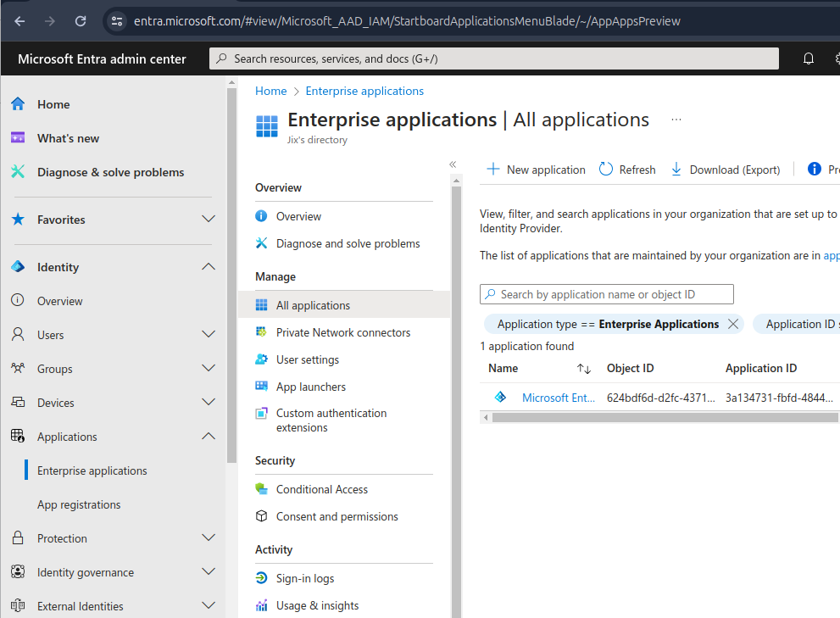Viewport: 840px width, 618px height.
Task: Expand the Groups chevron
Action: [209, 368]
